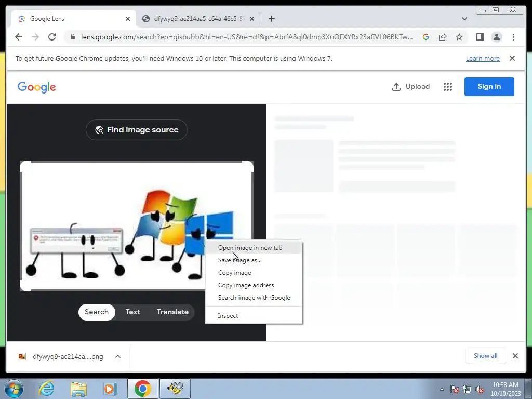Image resolution: width=532 pixels, height=399 pixels.
Task: Close the dfywyq9 tab
Action: [x=252, y=19]
